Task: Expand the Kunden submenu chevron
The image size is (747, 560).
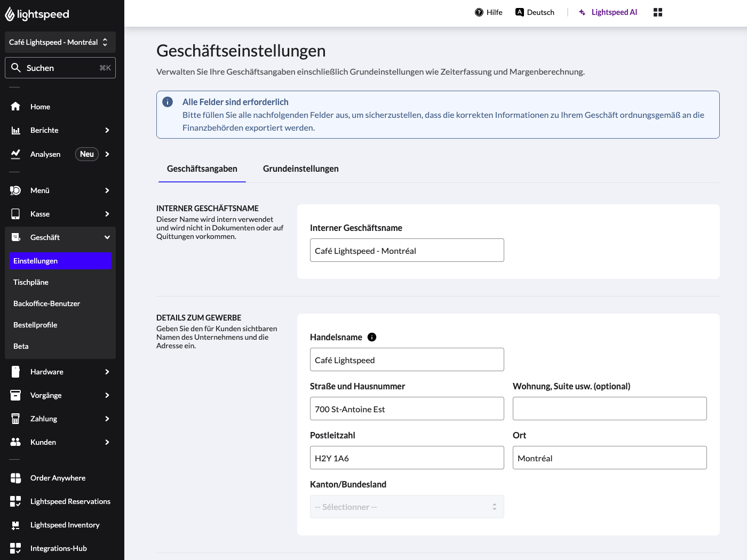Action: pyautogui.click(x=107, y=442)
